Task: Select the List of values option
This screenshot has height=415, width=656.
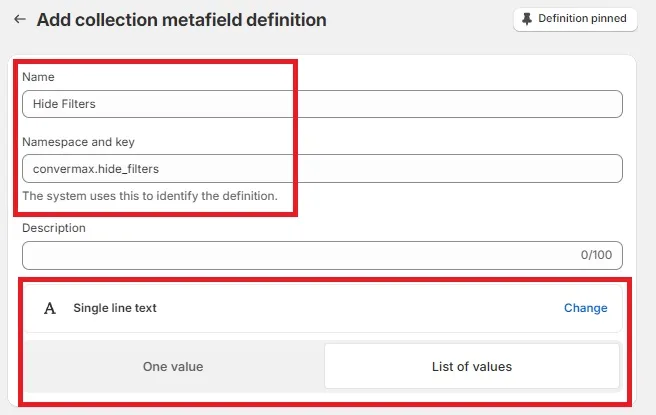Action: [472, 366]
